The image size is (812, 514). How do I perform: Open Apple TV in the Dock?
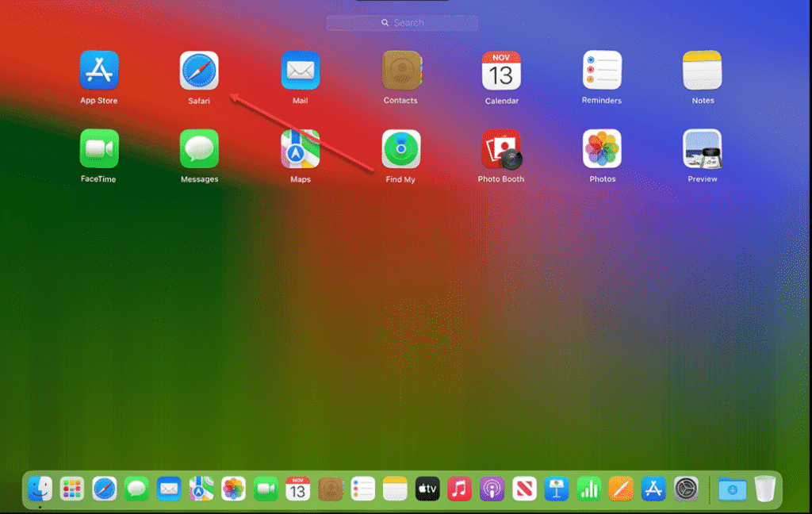point(427,489)
